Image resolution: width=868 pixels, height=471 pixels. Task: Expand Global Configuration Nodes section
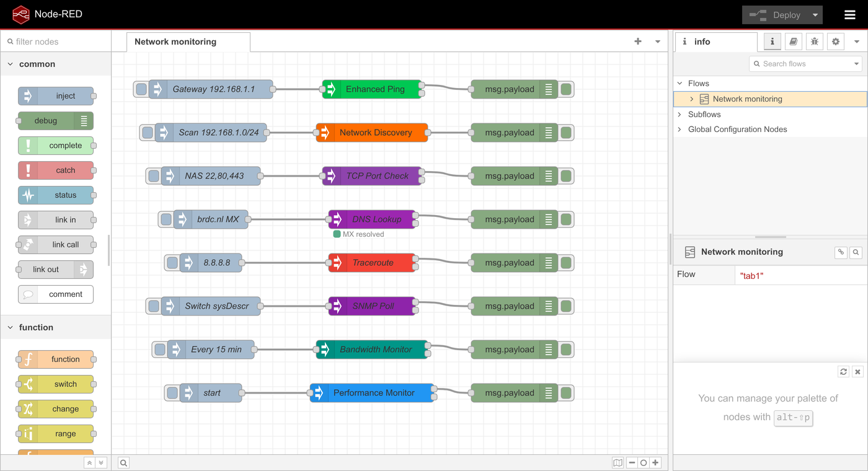[680, 130]
